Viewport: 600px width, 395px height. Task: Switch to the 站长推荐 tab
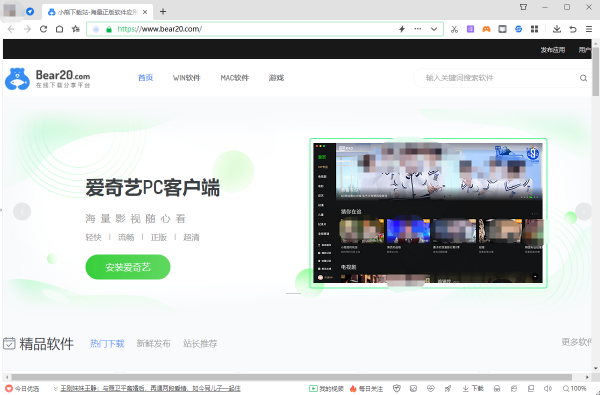pyautogui.click(x=200, y=343)
